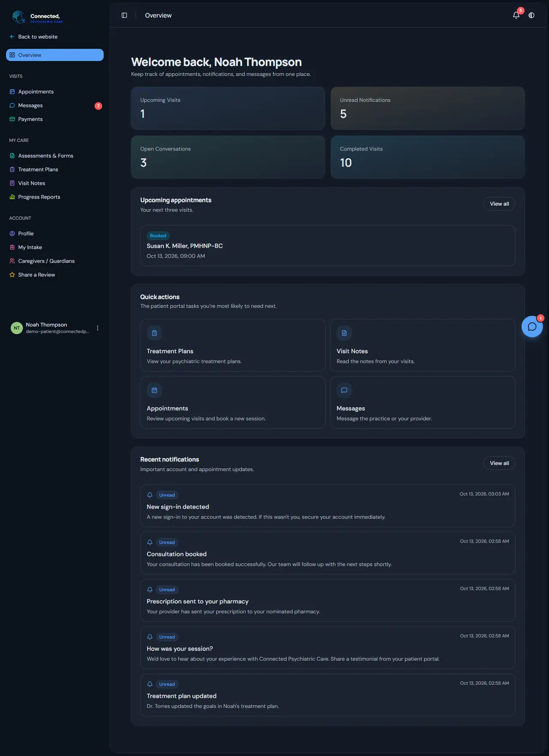Open Appointments in the sidebar
The width and height of the screenshot is (549, 756).
tap(55, 92)
